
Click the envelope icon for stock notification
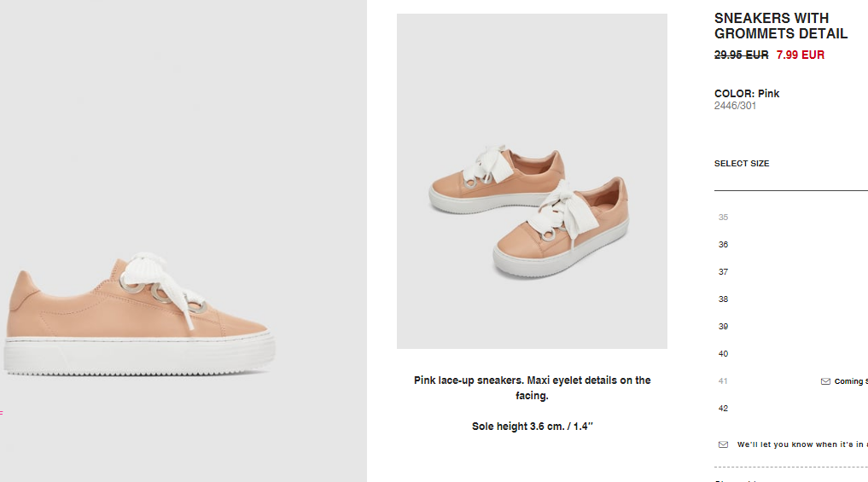point(723,444)
